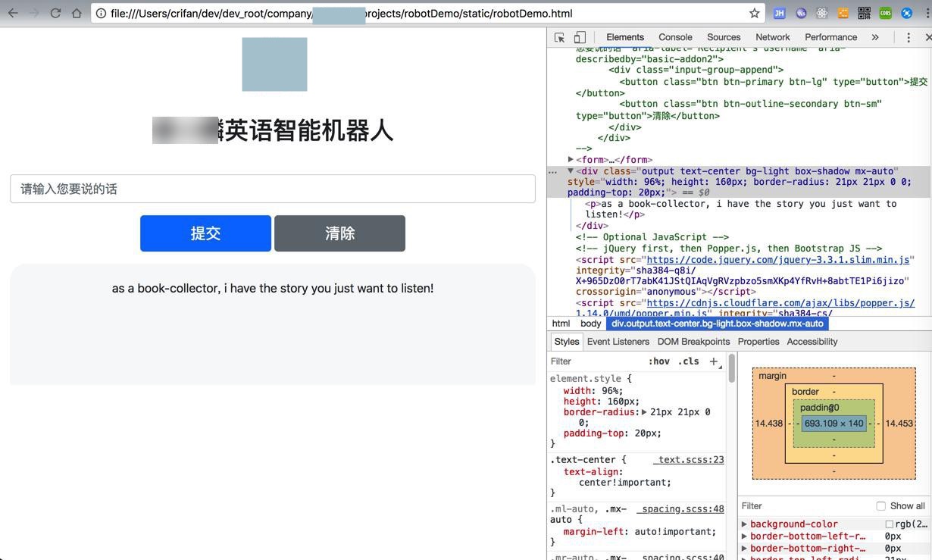Open the Network tab

point(773,37)
